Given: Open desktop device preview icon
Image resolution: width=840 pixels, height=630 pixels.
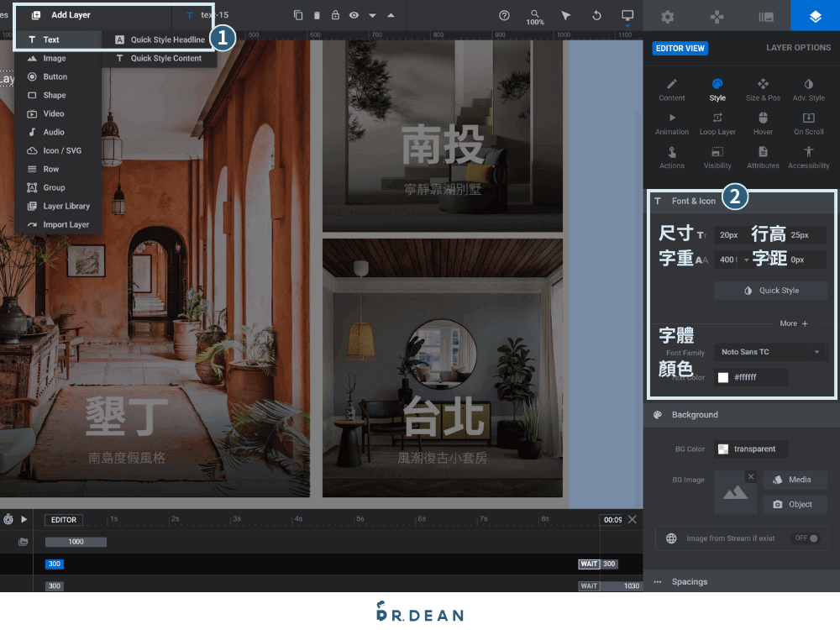Looking at the screenshot, I should [x=626, y=15].
